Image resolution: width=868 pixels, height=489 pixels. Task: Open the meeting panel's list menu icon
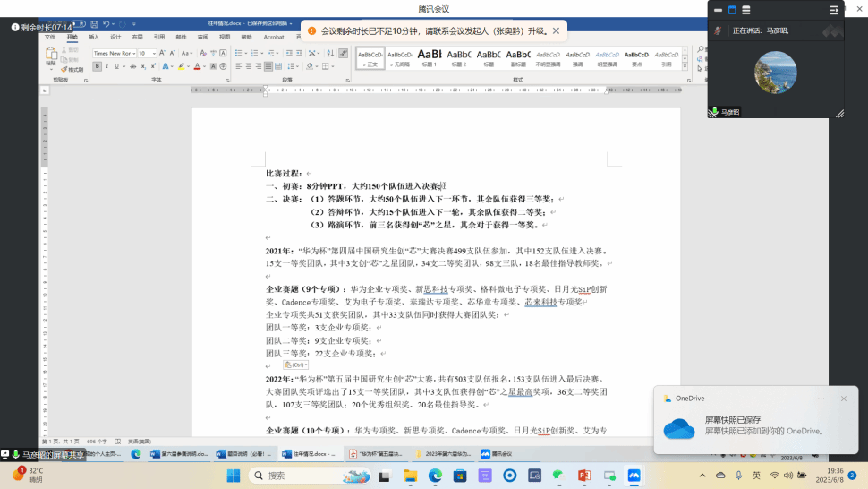tap(834, 10)
